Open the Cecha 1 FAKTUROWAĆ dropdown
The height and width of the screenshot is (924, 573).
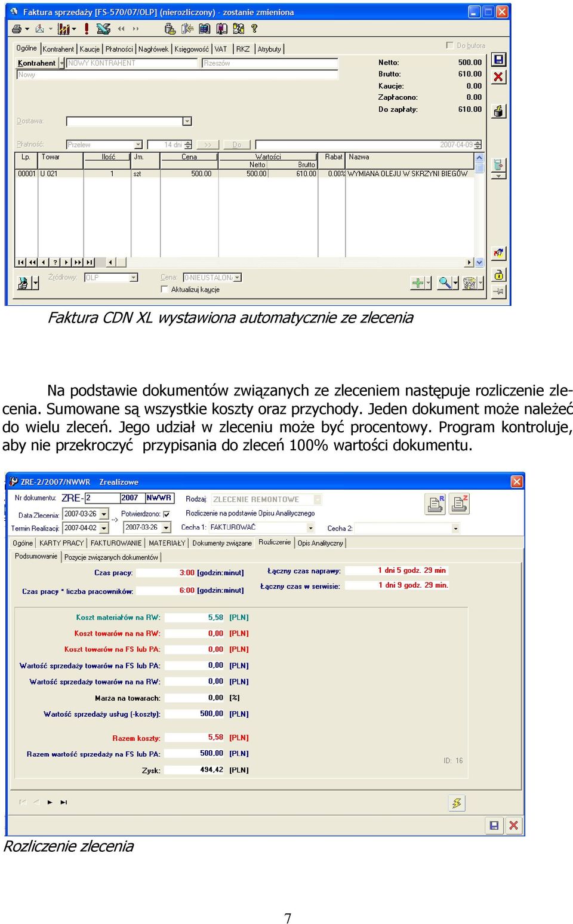310,528
